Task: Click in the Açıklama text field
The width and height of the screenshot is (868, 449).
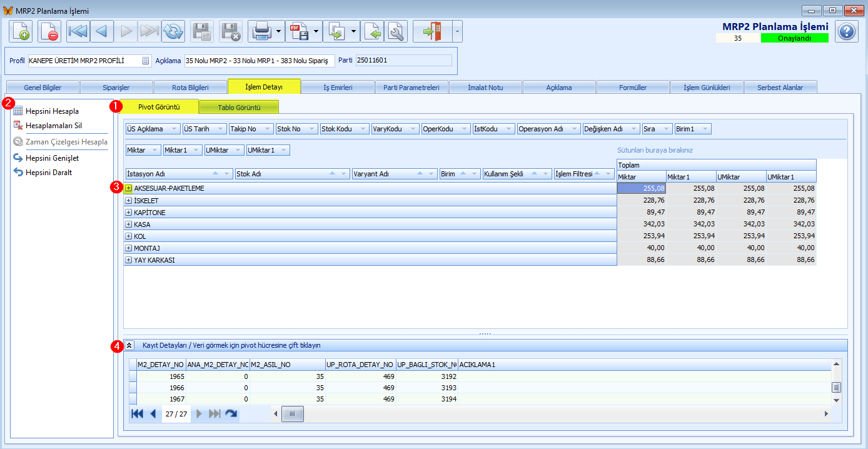Action: pyautogui.click(x=260, y=61)
